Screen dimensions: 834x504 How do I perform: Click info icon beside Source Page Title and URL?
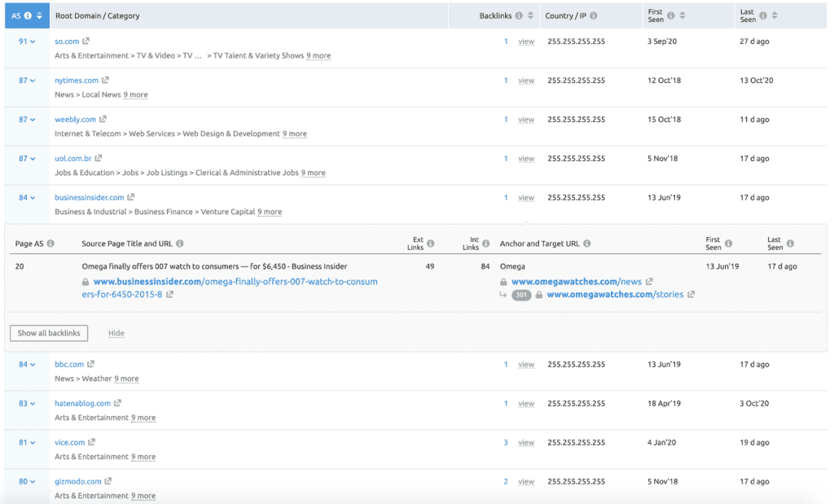point(180,243)
